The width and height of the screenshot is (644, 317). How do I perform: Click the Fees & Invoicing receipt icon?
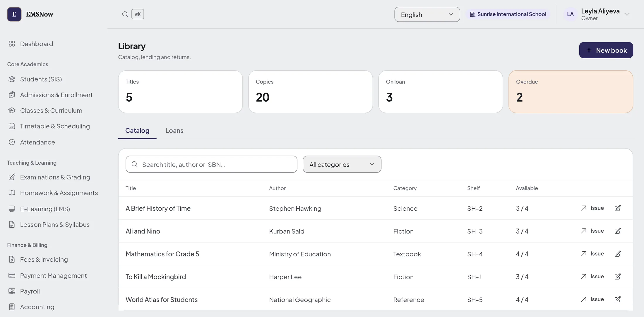click(x=12, y=259)
